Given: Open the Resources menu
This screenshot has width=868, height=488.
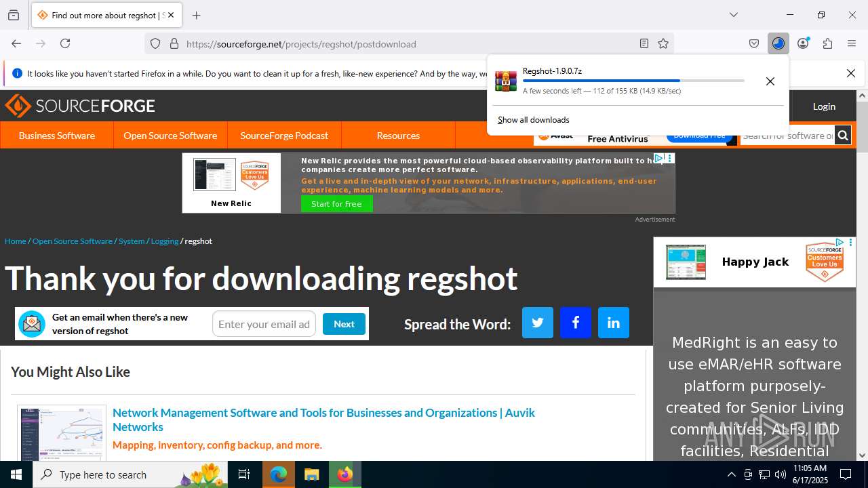Looking at the screenshot, I should click(398, 136).
